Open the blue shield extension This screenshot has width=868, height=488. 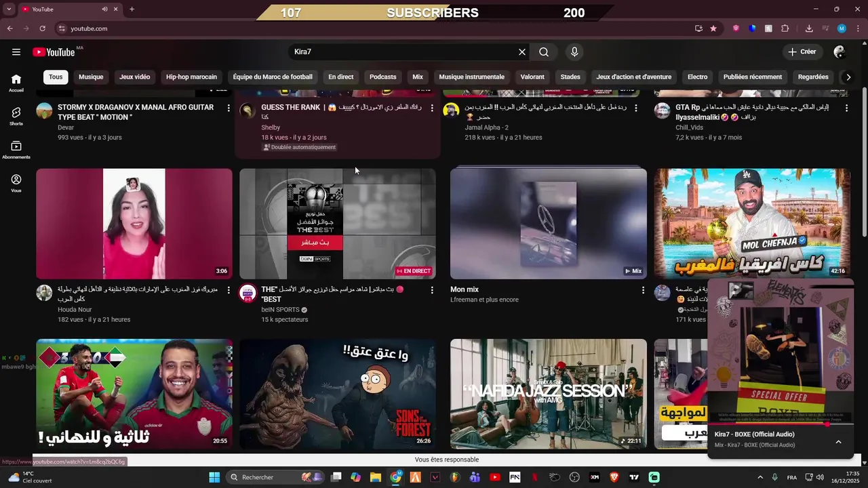click(752, 28)
